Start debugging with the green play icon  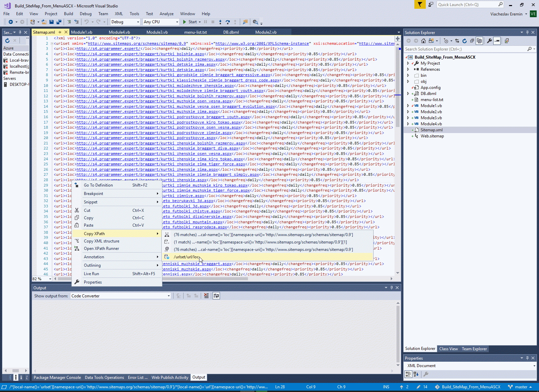click(185, 22)
